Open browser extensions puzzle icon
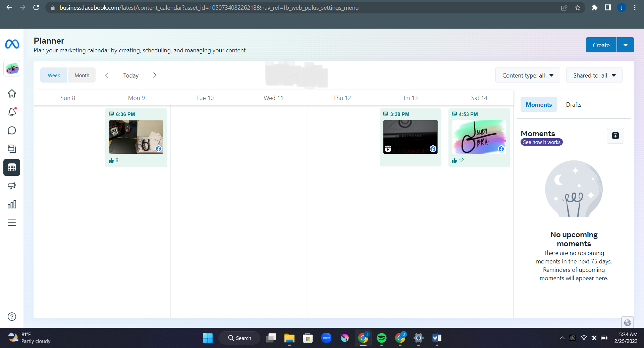Image resolution: width=644 pixels, height=348 pixels. pos(594,7)
